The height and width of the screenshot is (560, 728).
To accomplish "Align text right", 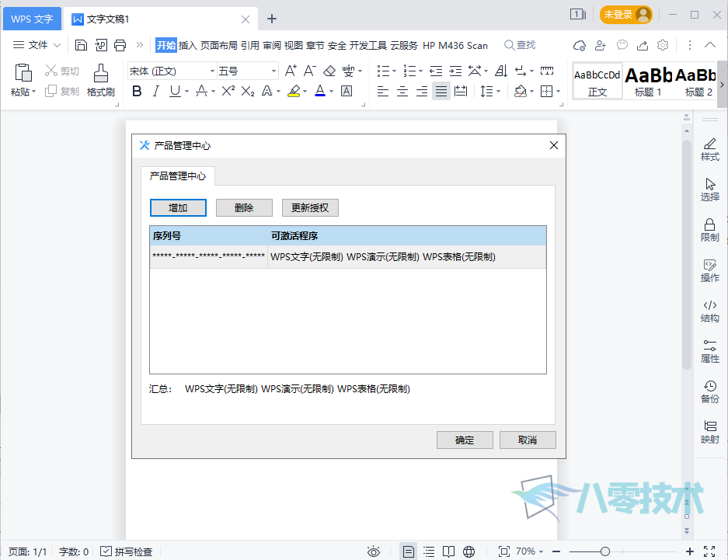I will pyautogui.click(x=422, y=91).
